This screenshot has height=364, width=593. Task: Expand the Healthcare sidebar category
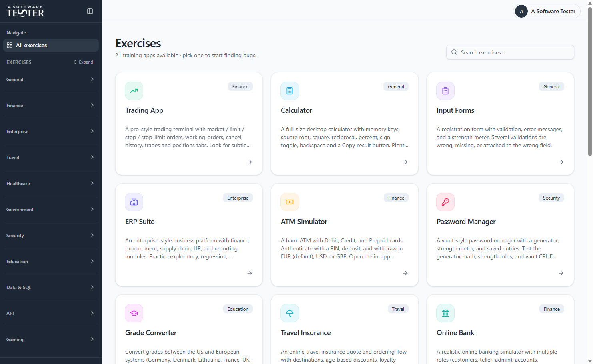click(x=51, y=184)
